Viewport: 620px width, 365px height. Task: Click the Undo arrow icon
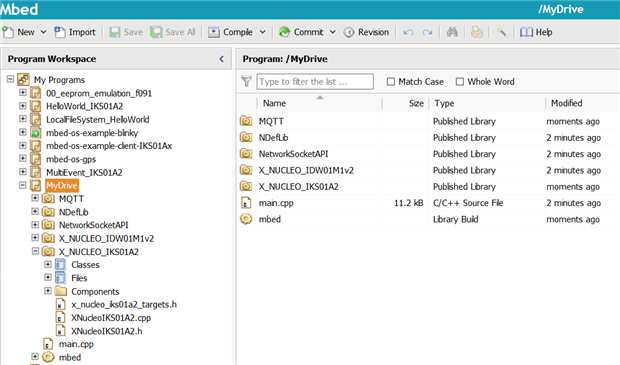[408, 32]
